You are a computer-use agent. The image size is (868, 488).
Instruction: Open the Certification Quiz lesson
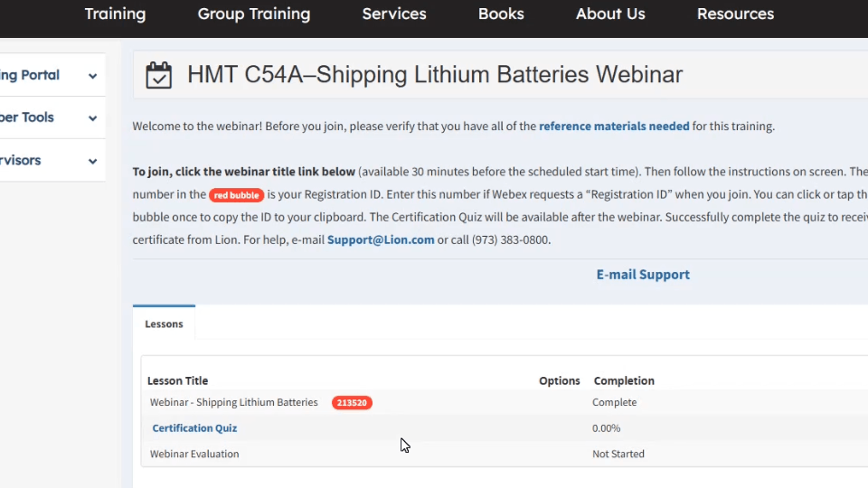coord(194,428)
